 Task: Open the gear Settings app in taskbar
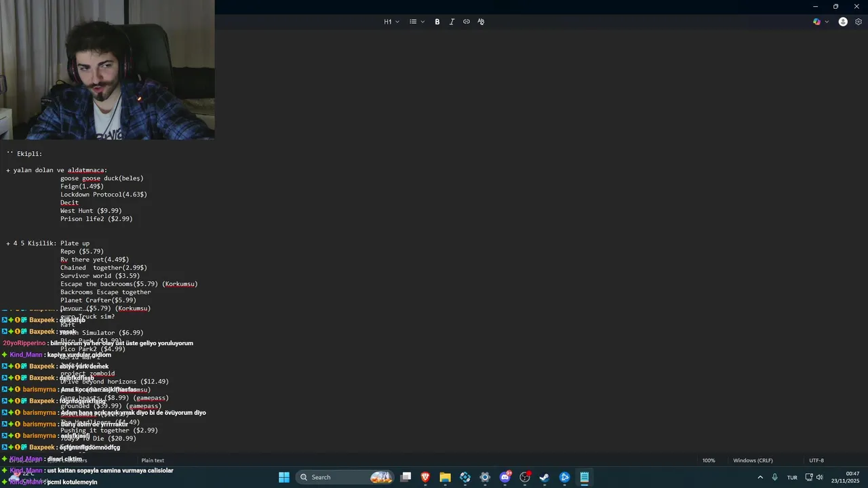(x=485, y=477)
